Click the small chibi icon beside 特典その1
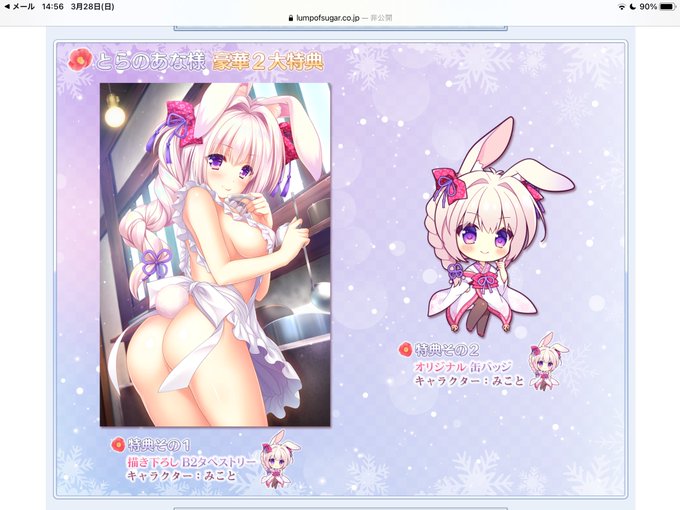This screenshot has height=510, width=680. pos(279,458)
